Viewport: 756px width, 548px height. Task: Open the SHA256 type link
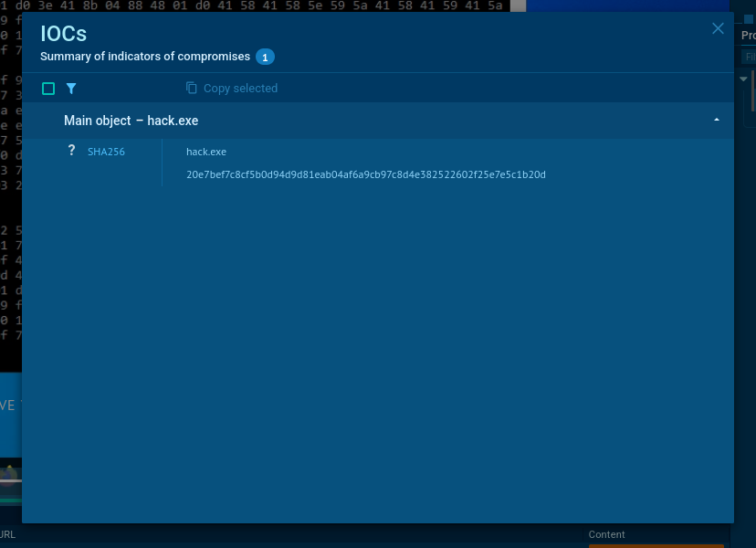(106, 152)
